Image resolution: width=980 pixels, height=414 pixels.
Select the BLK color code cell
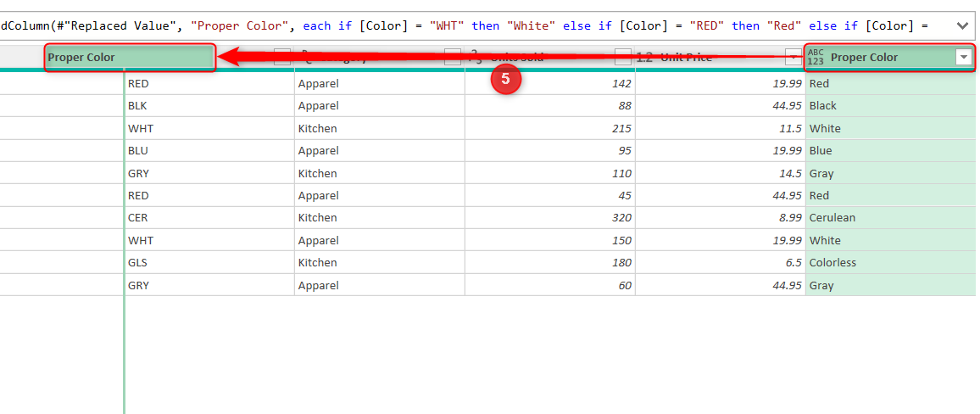pos(209,106)
